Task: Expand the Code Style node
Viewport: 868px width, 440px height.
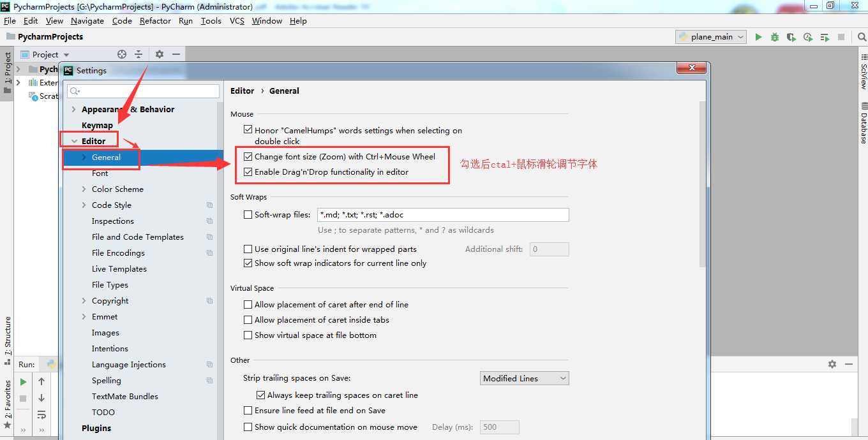Action: pos(84,205)
